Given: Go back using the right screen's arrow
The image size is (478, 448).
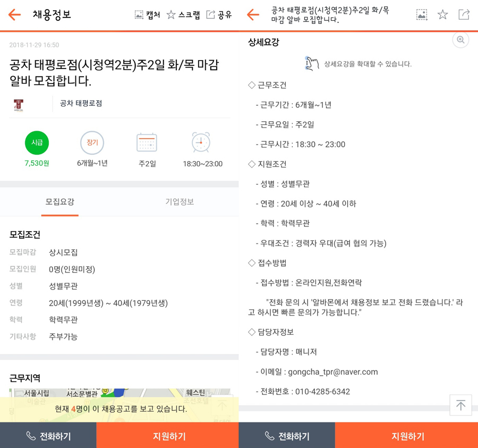Looking at the screenshot, I should pyautogui.click(x=253, y=15).
